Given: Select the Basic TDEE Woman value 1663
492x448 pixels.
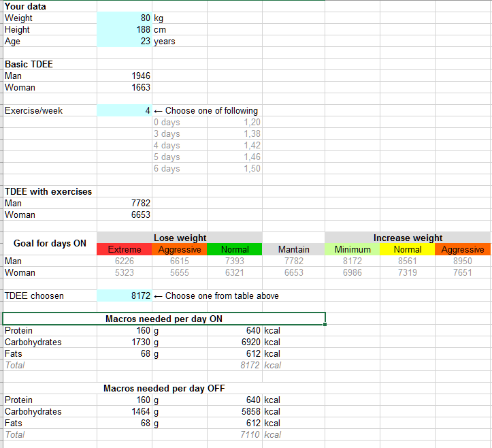Looking at the screenshot, I should click(125, 88).
